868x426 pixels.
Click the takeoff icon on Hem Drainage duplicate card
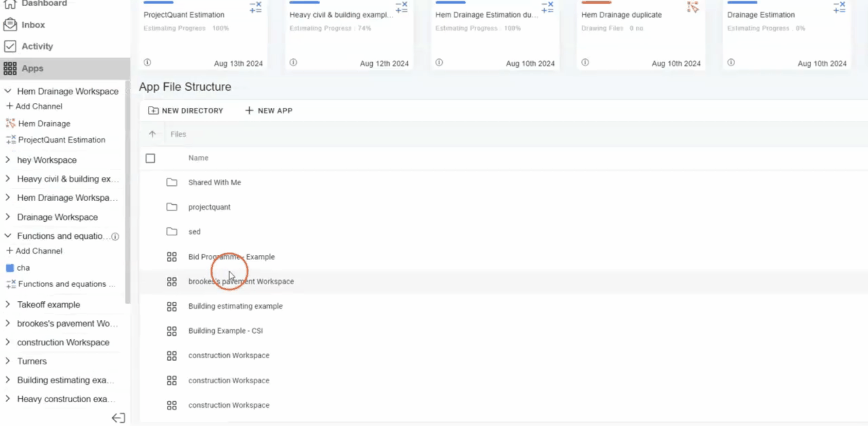click(x=693, y=7)
